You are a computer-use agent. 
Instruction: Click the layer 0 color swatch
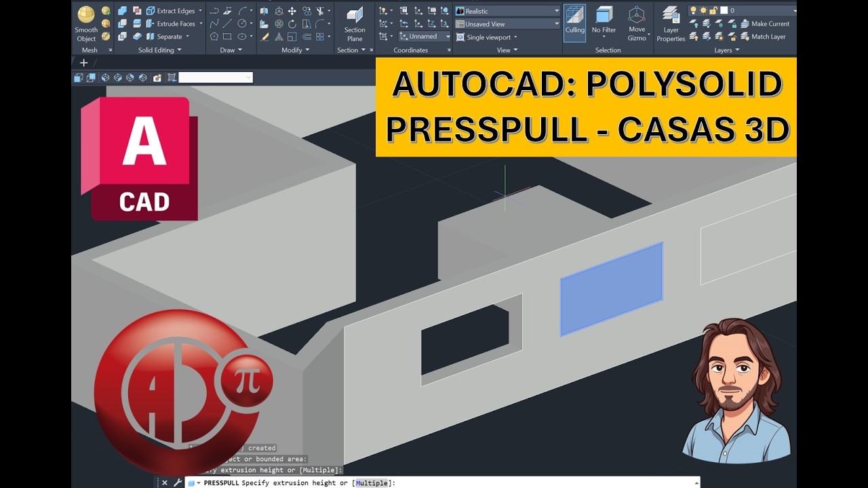[x=724, y=11]
